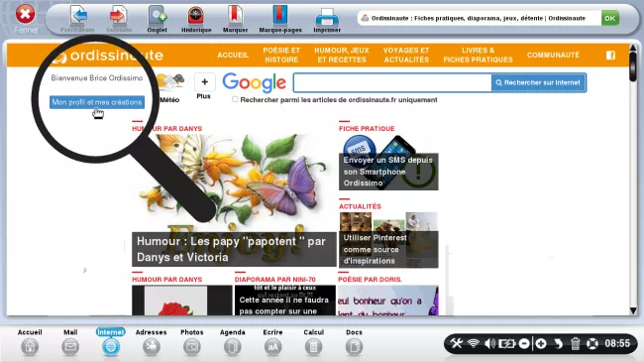Image resolution: width=644 pixels, height=362 pixels.
Task: Open the wrench settings icon in tray
Action: [x=457, y=343]
